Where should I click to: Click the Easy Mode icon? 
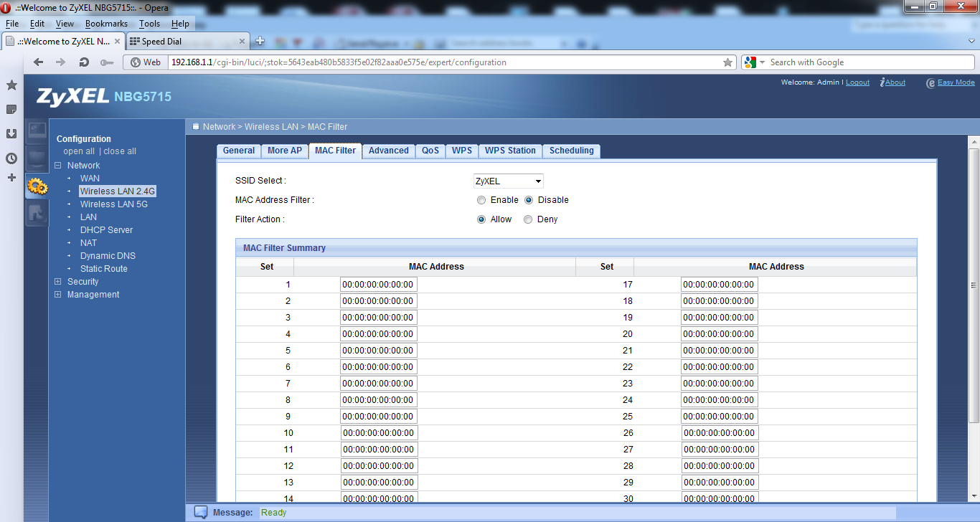tap(930, 82)
